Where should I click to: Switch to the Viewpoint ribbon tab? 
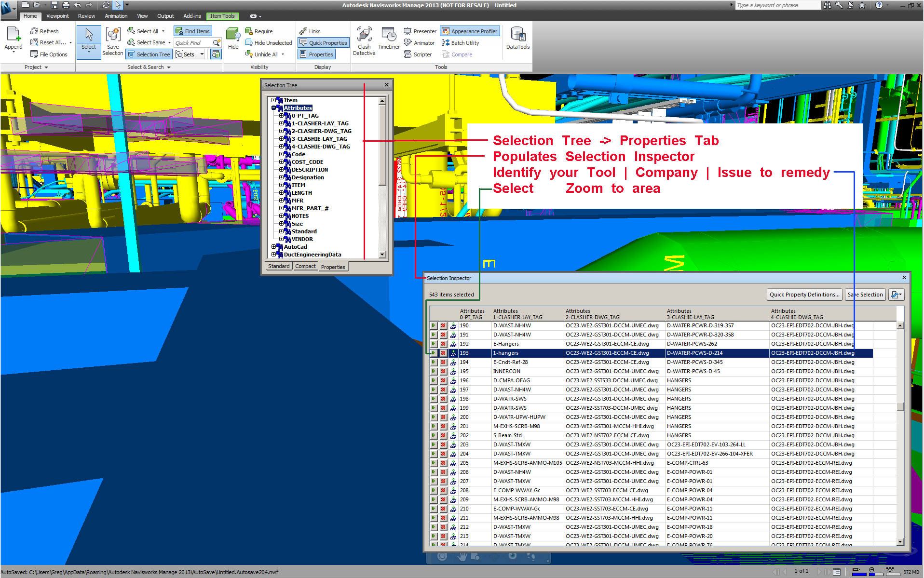[57, 16]
